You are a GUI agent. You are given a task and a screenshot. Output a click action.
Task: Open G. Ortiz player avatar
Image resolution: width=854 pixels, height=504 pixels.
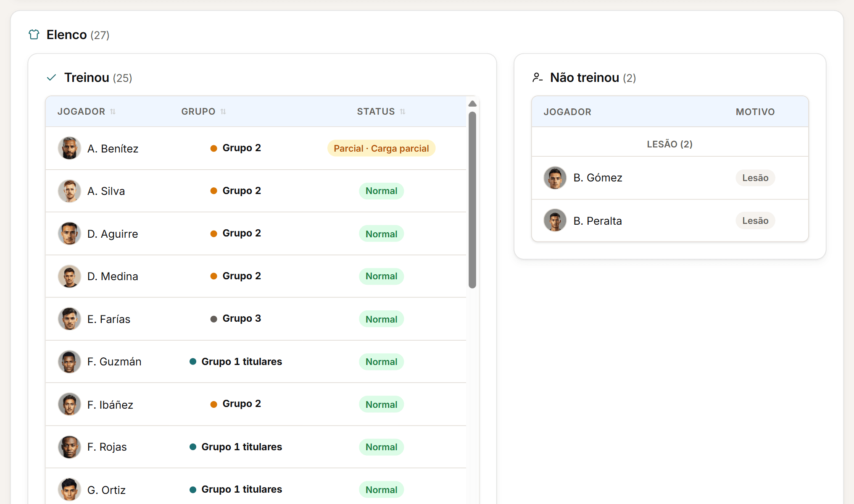pyautogui.click(x=69, y=490)
